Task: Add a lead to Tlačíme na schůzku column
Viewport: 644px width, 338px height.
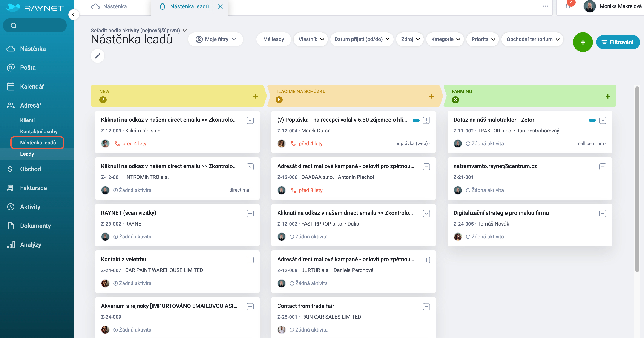Action: coord(431,96)
